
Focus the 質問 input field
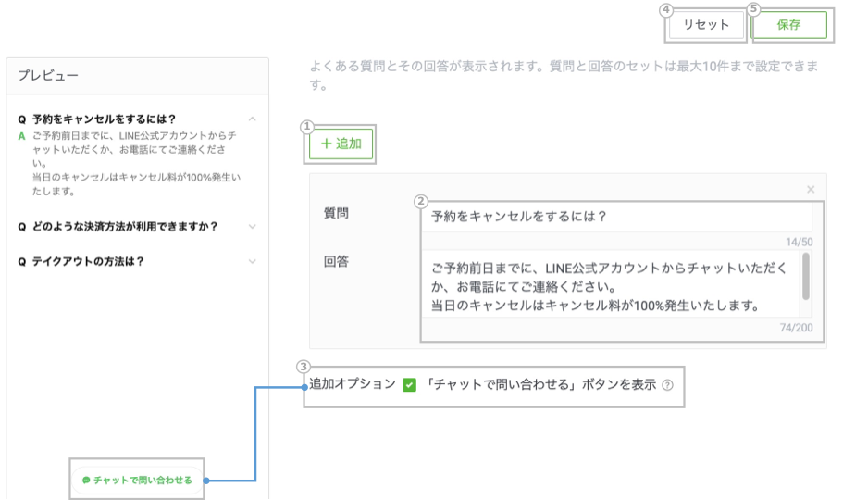point(615,218)
